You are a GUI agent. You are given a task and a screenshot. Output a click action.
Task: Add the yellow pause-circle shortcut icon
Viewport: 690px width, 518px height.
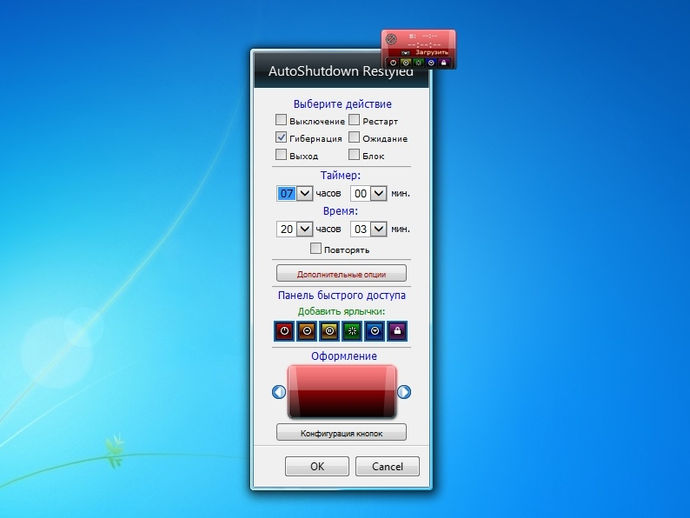[330, 331]
